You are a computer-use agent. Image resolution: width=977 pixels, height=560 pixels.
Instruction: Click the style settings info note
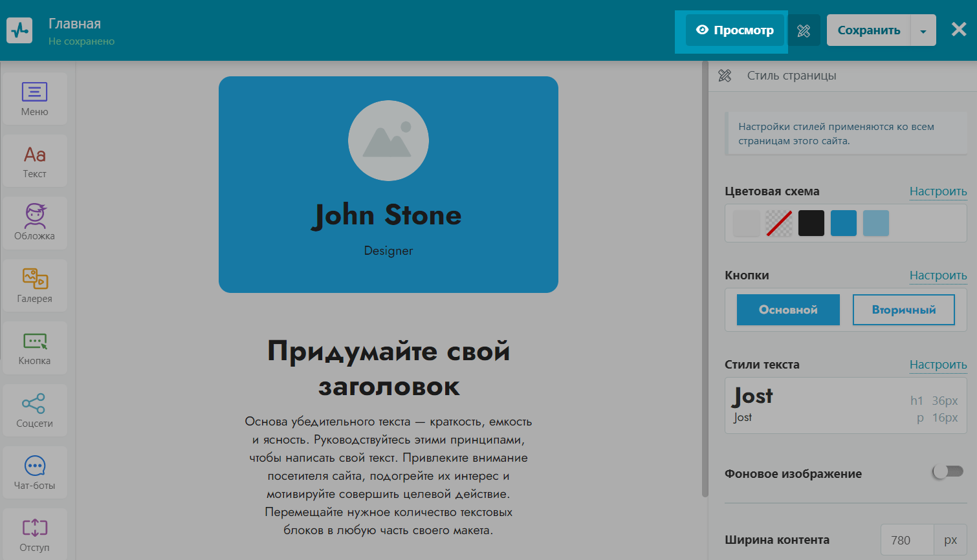[x=846, y=134]
